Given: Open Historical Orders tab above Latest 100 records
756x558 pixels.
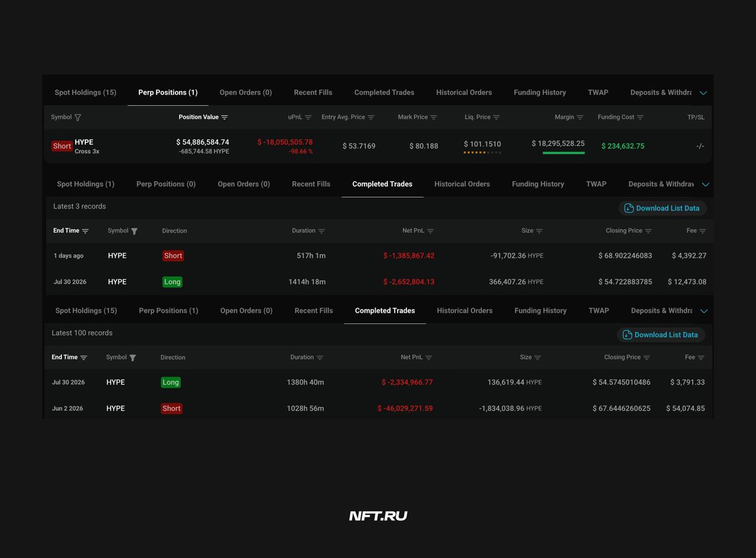Looking at the screenshot, I should [x=465, y=310].
